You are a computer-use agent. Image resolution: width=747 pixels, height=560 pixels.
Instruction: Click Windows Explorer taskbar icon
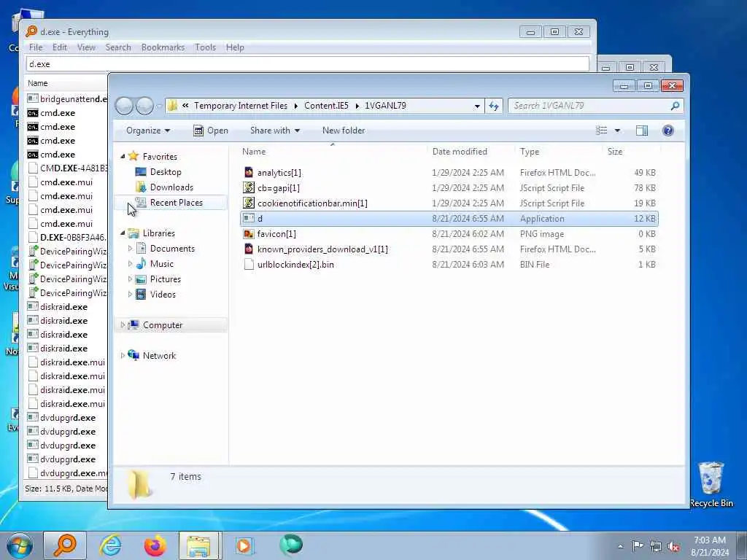199,545
